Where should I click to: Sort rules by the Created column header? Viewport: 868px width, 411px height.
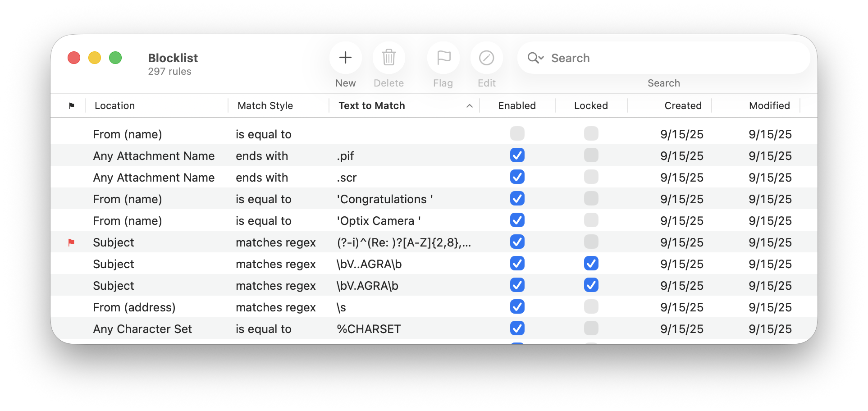pyautogui.click(x=683, y=105)
